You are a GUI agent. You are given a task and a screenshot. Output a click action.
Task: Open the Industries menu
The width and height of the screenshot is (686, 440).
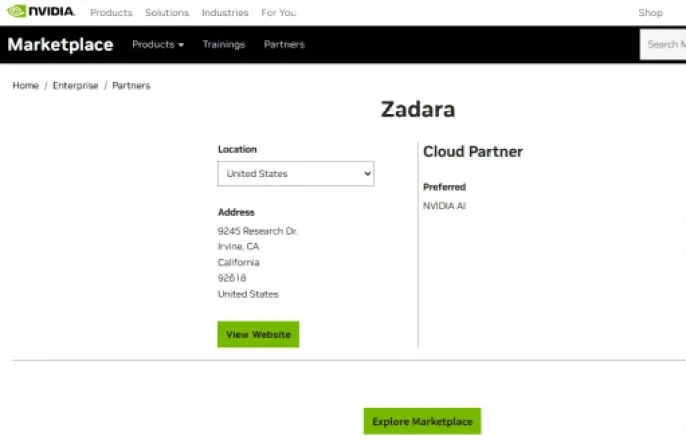[225, 13]
